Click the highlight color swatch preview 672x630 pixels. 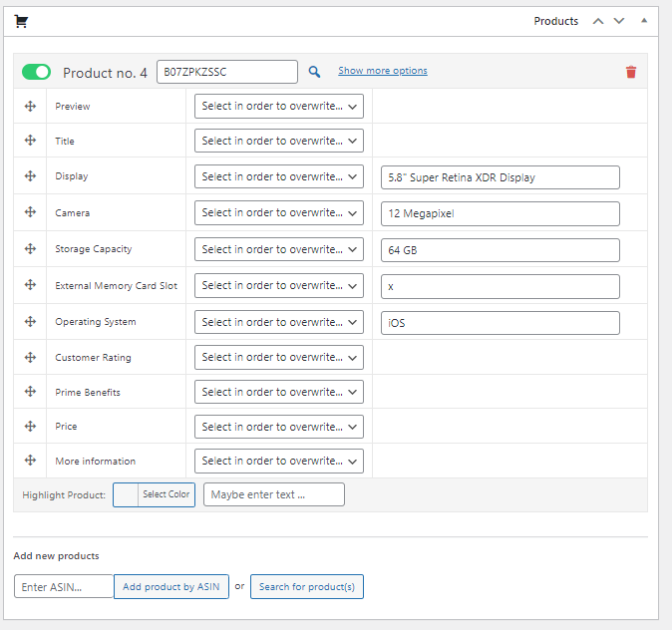click(x=126, y=494)
